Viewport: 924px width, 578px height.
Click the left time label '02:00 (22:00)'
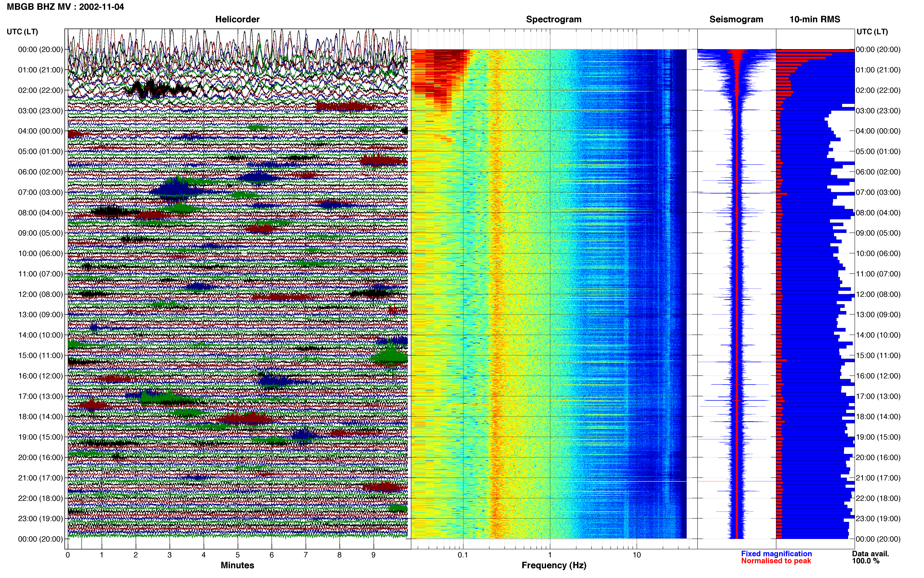(x=41, y=90)
